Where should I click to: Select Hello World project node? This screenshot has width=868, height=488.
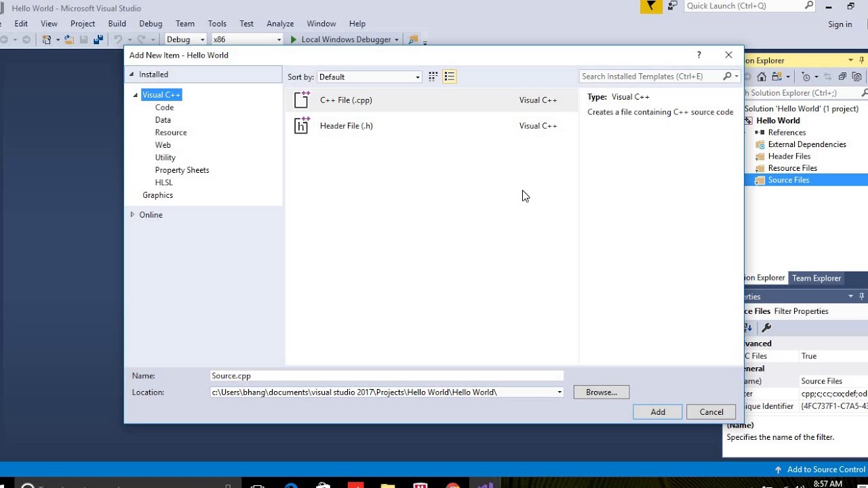tap(778, 121)
